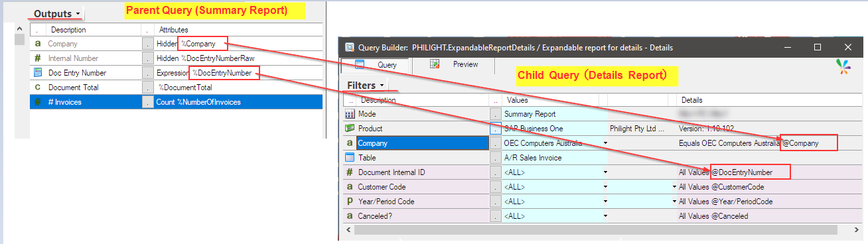The width and height of the screenshot is (868, 244).
Task: Click the Canceled? filter icon
Action: pyautogui.click(x=350, y=215)
